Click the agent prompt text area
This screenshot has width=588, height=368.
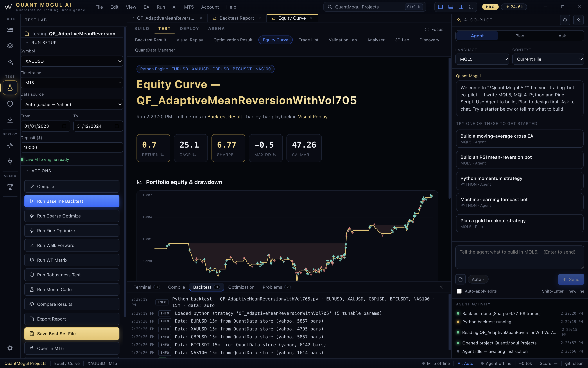[x=519, y=257]
